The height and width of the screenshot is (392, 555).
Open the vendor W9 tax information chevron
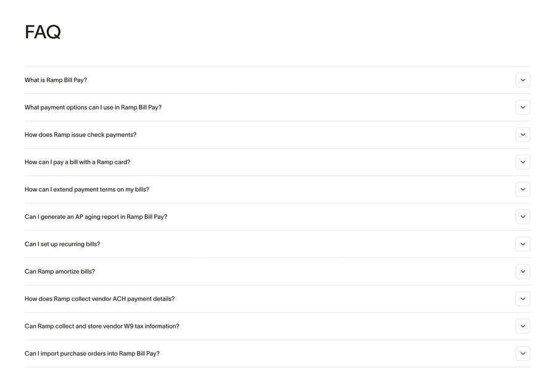pyautogui.click(x=523, y=326)
